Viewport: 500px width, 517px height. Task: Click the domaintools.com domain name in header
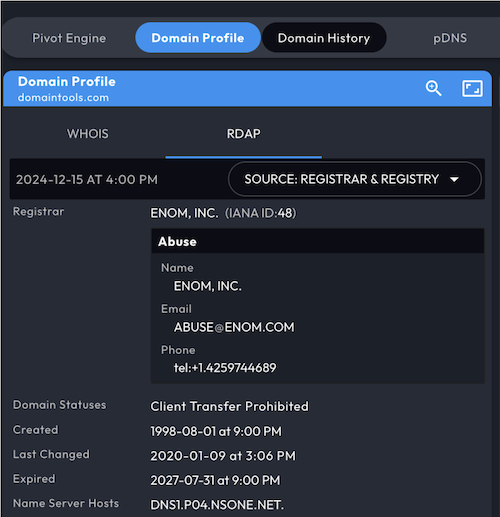pyautogui.click(x=63, y=97)
